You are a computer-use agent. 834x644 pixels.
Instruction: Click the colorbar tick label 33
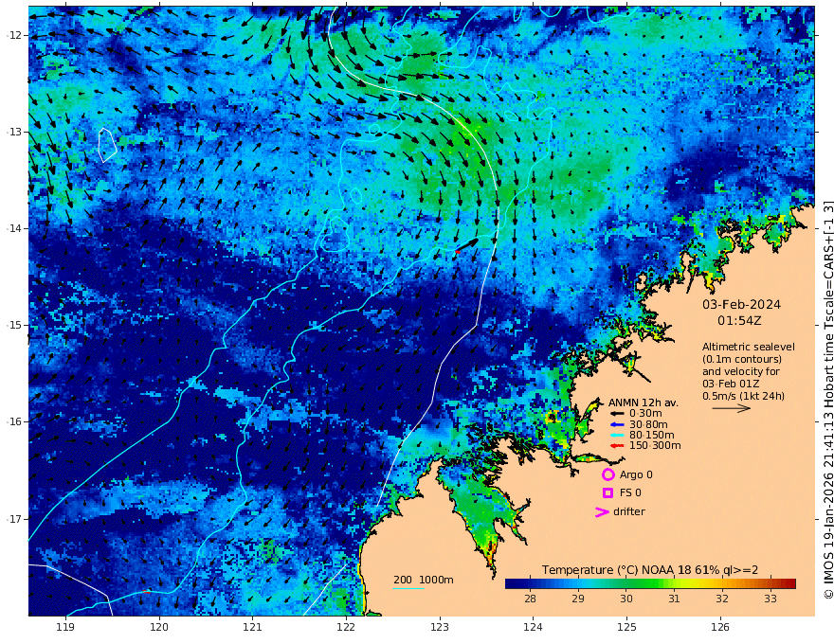pos(771,599)
